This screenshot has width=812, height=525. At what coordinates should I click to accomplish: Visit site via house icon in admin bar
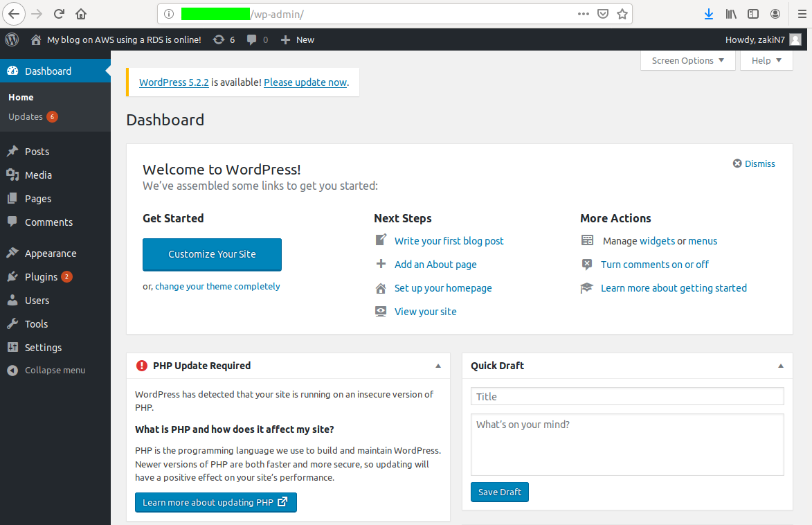click(x=36, y=40)
